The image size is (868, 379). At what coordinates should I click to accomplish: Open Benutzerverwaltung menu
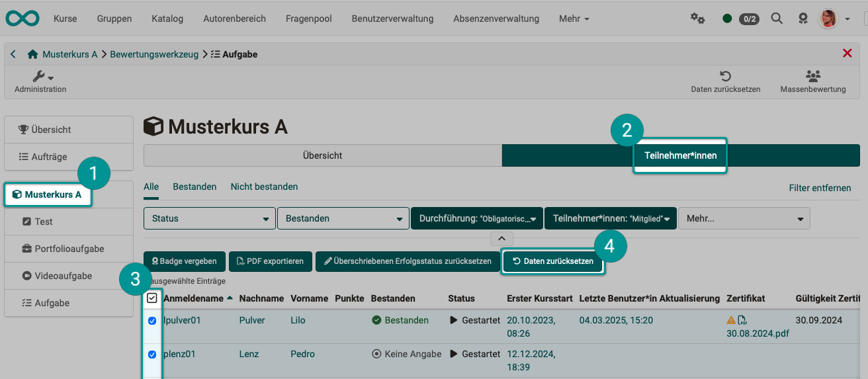[x=392, y=19]
